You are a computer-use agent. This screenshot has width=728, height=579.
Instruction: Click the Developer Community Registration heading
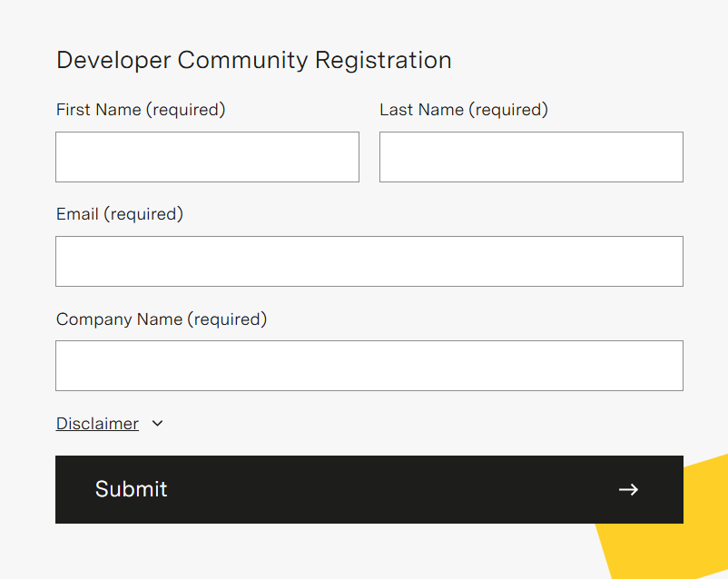(x=253, y=60)
